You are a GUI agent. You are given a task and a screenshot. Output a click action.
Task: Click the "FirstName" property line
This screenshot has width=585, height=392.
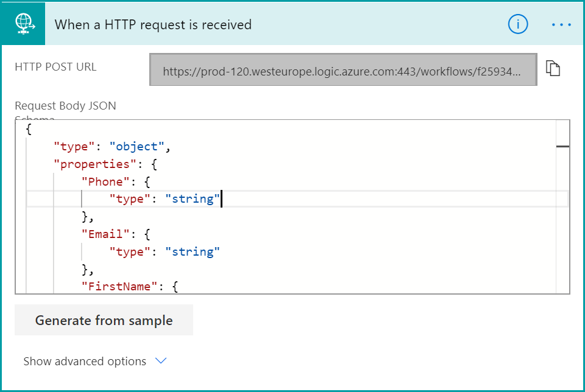pyautogui.click(x=129, y=287)
